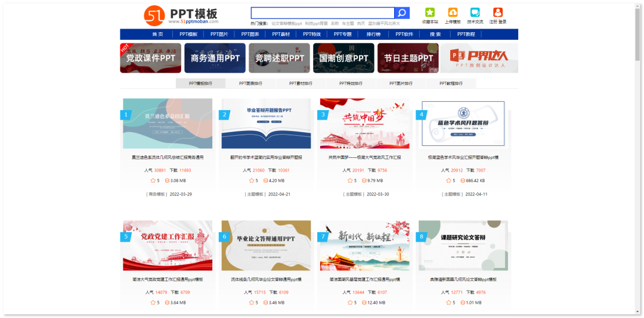644x318 pixels.
Task: Open PPT特效 in the navigation bar
Action: pos(312,35)
